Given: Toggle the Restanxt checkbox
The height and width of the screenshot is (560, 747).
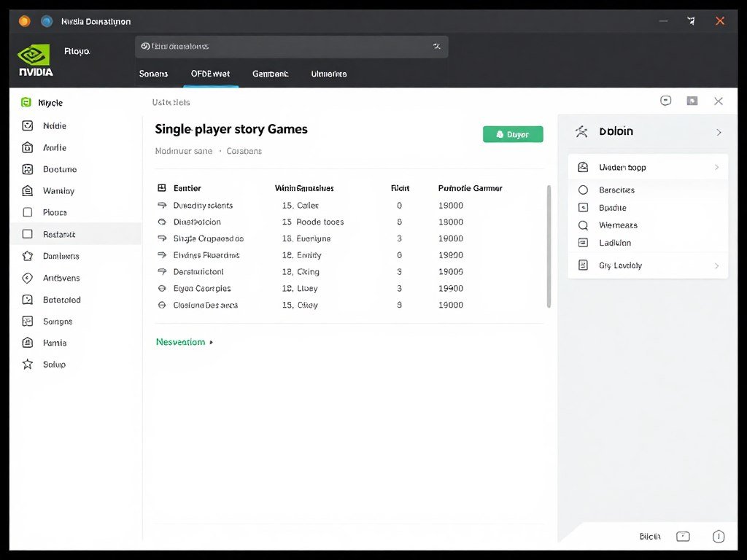Looking at the screenshot, I should (x=26, y=234).
